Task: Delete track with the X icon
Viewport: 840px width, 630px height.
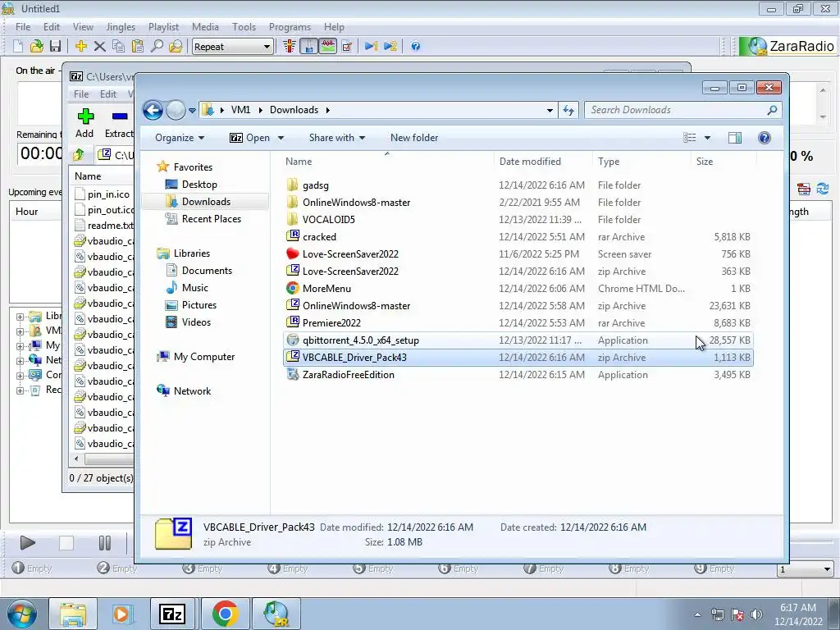Action: (99, 47)
